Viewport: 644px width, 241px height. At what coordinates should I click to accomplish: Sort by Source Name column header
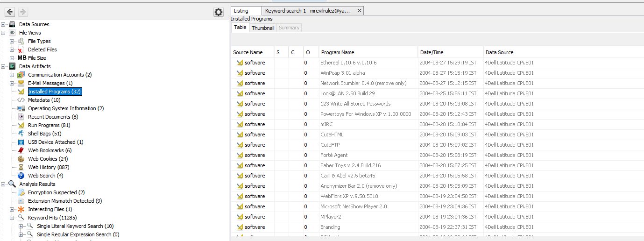tap(253, 52)
